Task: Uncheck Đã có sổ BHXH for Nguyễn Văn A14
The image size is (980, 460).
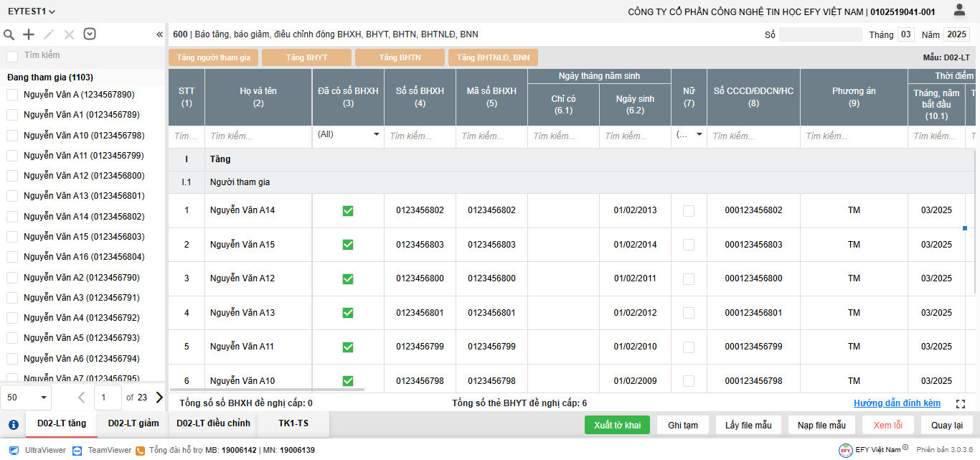Action: point(348,210)
